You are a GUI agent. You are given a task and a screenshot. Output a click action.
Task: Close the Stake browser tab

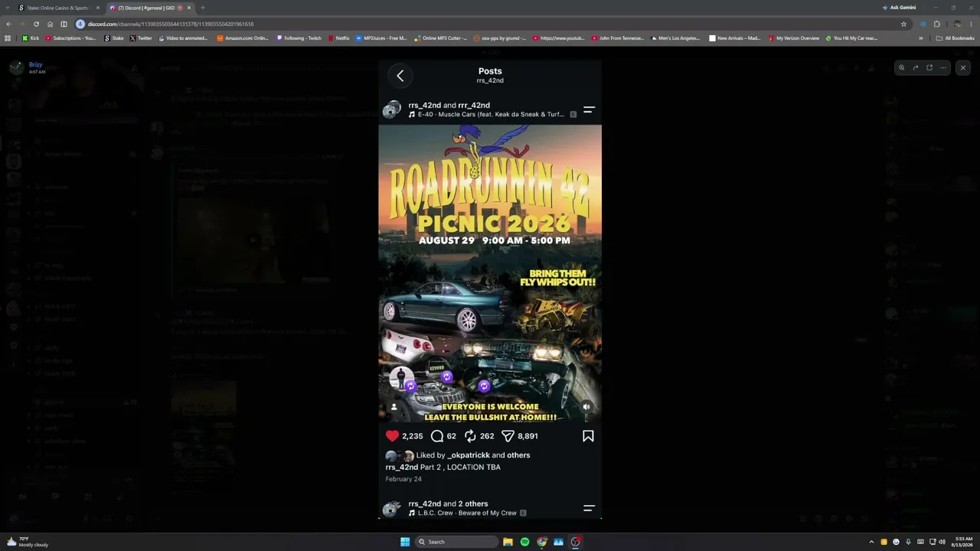click(x=97, y=8)
